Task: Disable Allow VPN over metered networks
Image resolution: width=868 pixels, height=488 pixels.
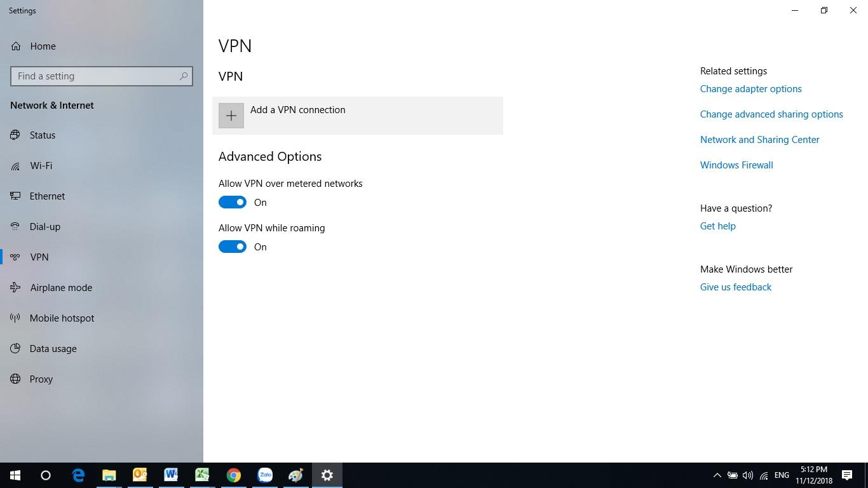Action: tap(233, 202)
